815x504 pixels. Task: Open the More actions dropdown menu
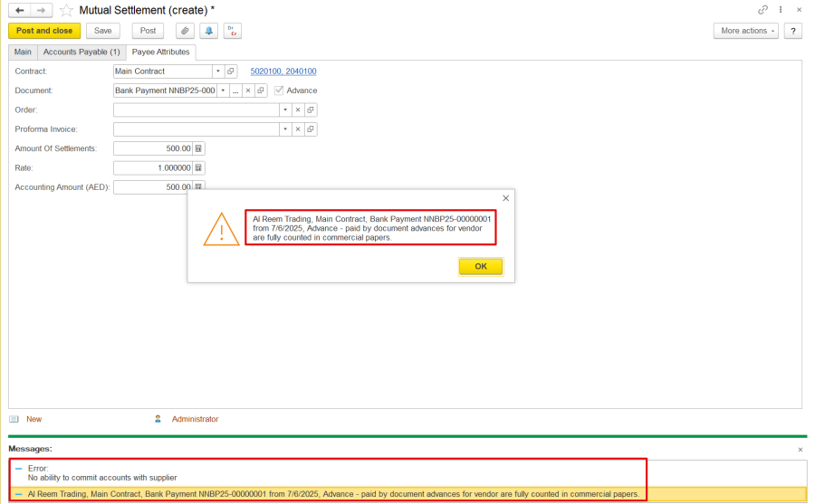point(747,31)
